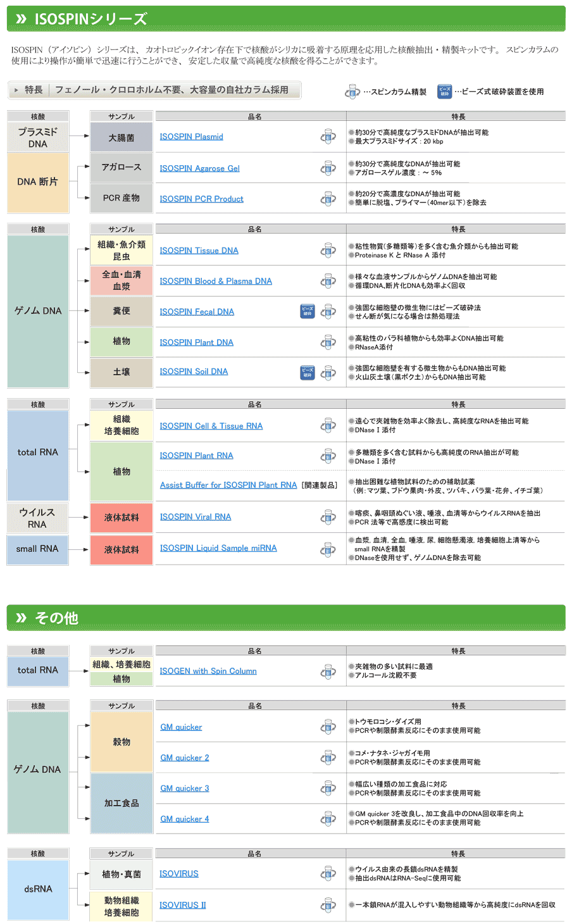
Task: Click spin column icon in Fecal DNA row
Action: [x=328, y=311]
